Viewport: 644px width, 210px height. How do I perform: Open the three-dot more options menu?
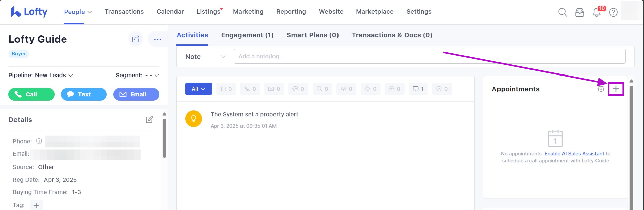click(157, 39)
